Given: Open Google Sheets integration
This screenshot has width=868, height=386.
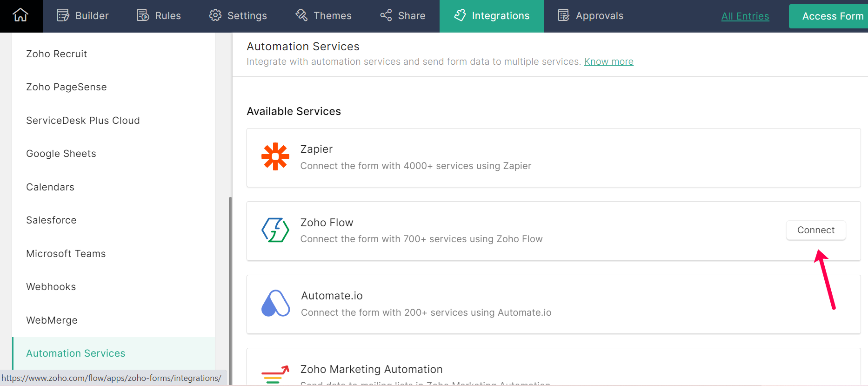Looking at the screenshot, I should coord(114,154).
